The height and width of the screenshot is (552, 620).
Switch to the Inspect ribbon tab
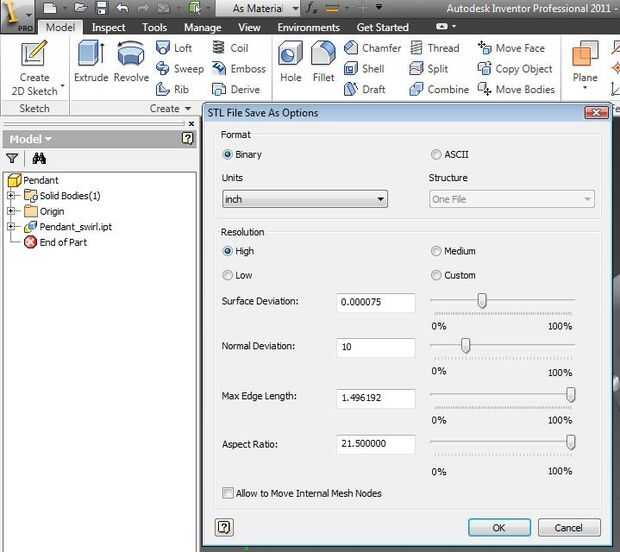tap(108, 27)
